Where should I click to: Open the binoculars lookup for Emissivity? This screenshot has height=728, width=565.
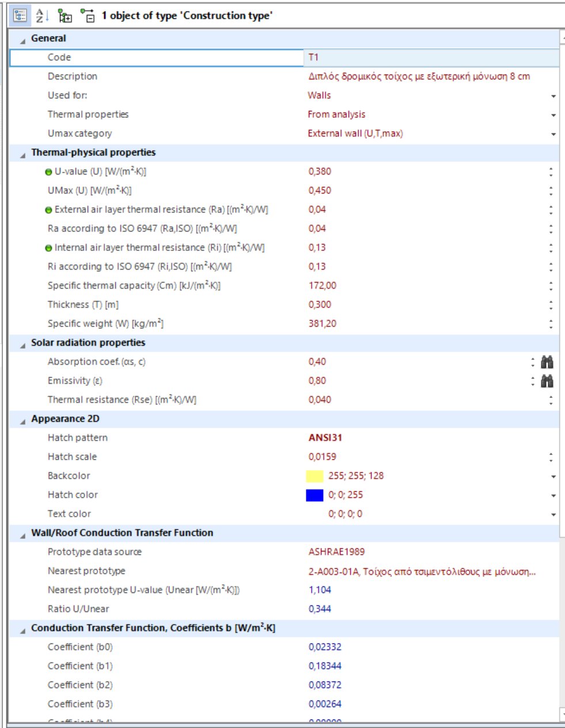coord(548,380)
